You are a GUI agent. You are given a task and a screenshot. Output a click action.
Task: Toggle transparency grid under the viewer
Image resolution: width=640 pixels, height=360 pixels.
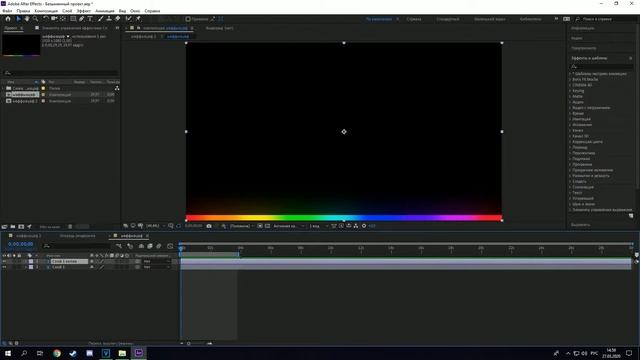267,226
